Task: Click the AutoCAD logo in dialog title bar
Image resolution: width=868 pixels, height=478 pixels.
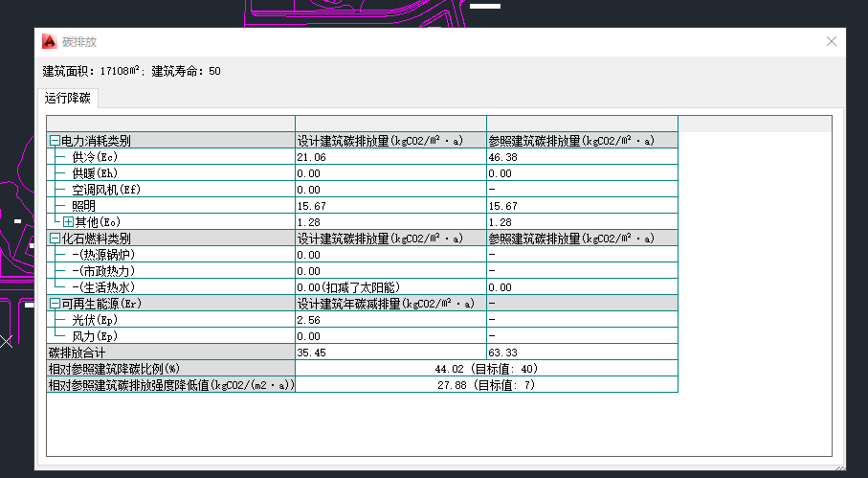Action: [50, 41]
